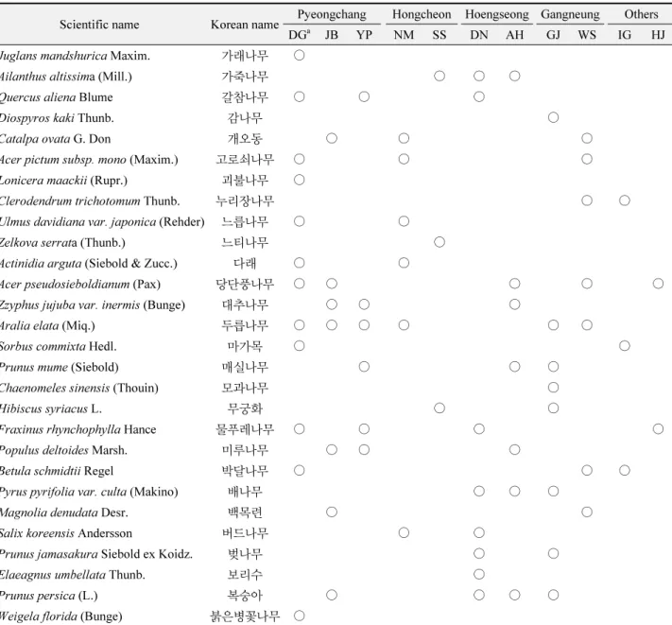This screenshot has height=625, width=672.
Task: Select Betula schmidtii Regel row name
Action: tap(57, 471)
